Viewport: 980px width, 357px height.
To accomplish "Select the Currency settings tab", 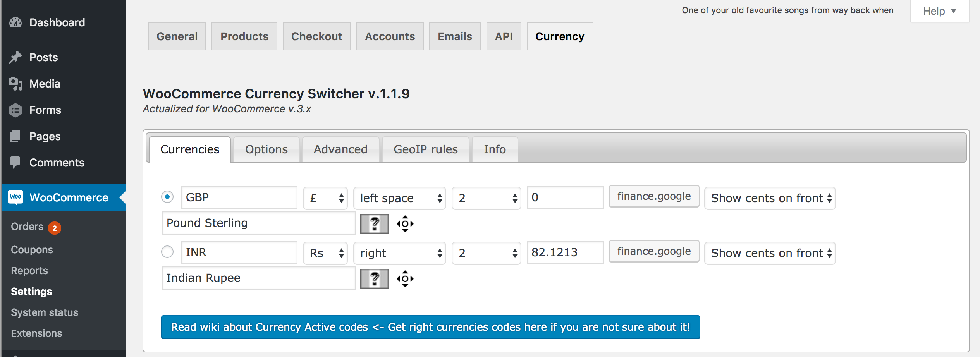I will pyautogui.click(x=560, y=36).
